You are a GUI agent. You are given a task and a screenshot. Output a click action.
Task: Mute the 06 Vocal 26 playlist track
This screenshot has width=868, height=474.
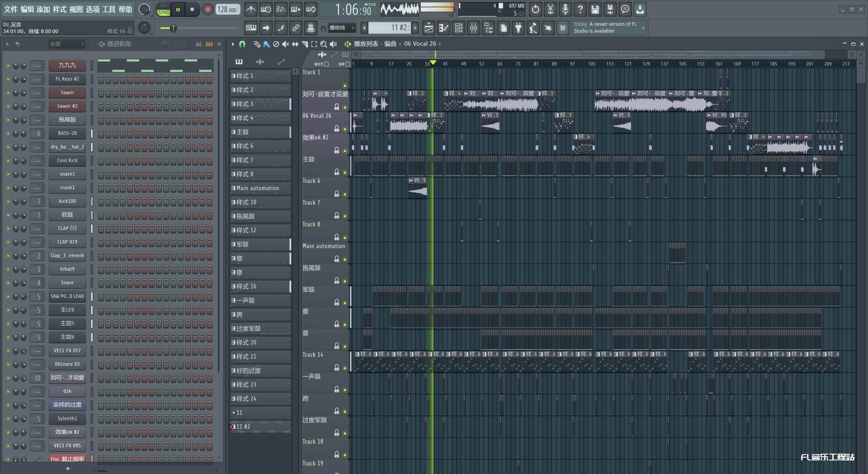345,129
